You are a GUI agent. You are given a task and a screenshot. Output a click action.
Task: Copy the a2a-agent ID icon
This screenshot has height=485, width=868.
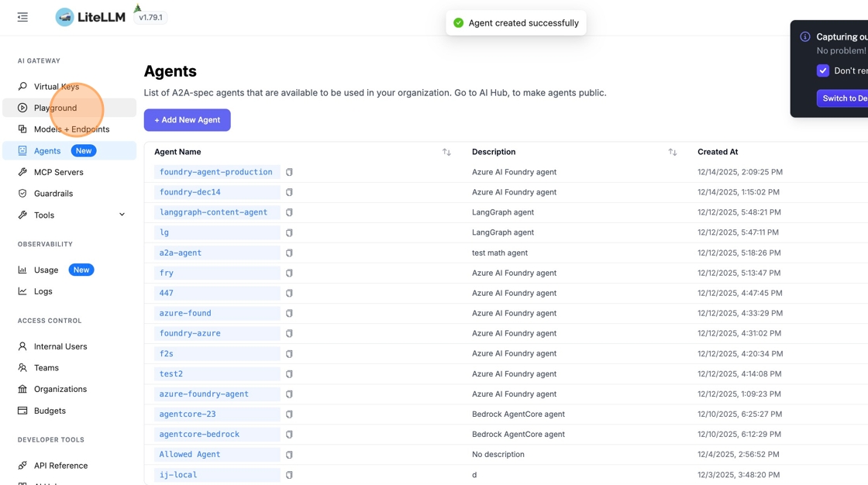click(x=289, y=253)
